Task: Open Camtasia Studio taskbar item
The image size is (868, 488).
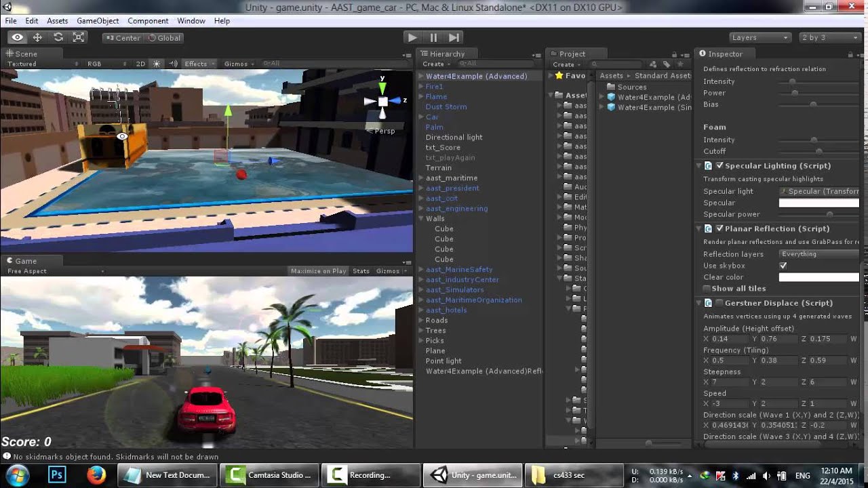Action: 270,475
